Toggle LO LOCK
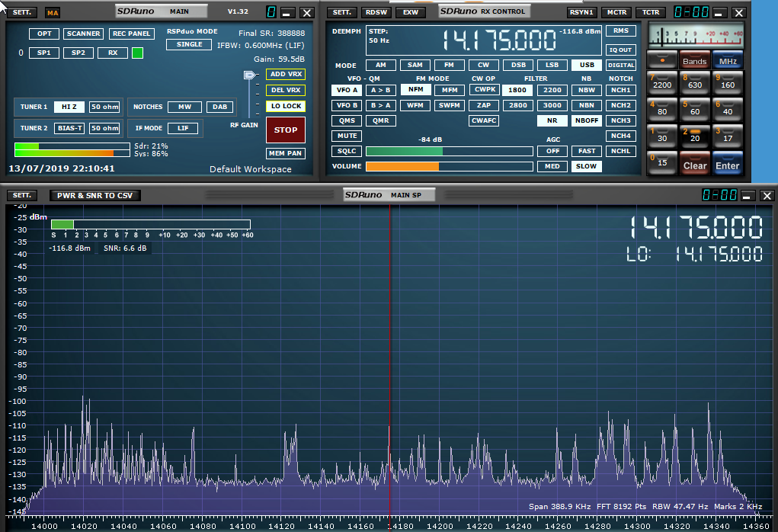Image resolution: width=778 pixels, height=532 pixels. [x=286, y=106]
